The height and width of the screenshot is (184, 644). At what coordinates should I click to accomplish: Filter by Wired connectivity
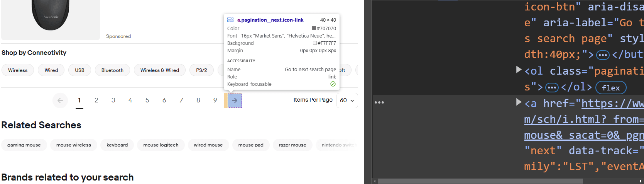pos(51,70)
